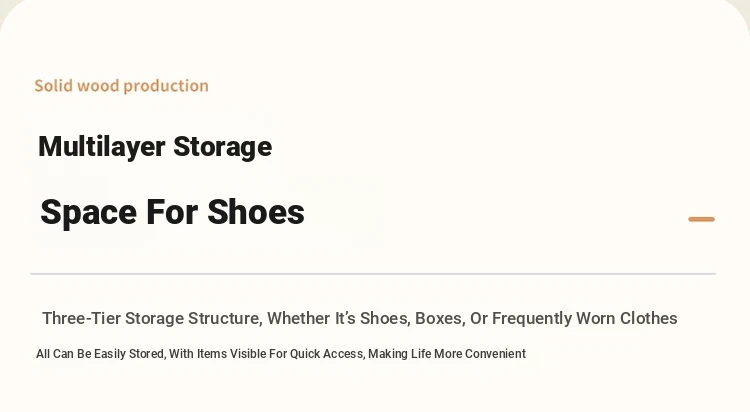This screenshot has height=412, width=750.
Task: Click the orange dash icon beside the heading
Action: 701,219
